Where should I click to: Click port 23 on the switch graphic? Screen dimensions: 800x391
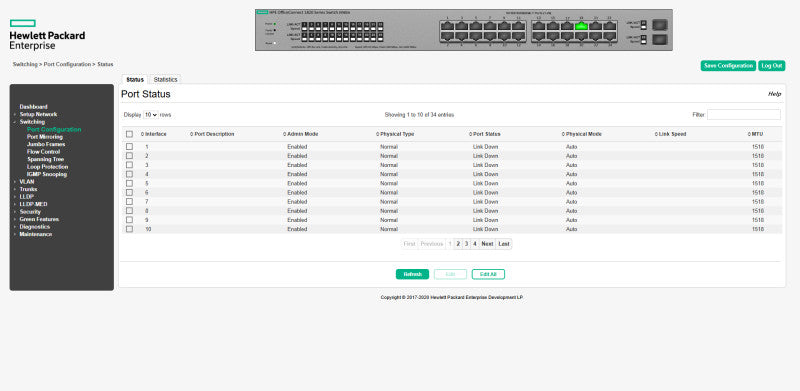point(610,26)
